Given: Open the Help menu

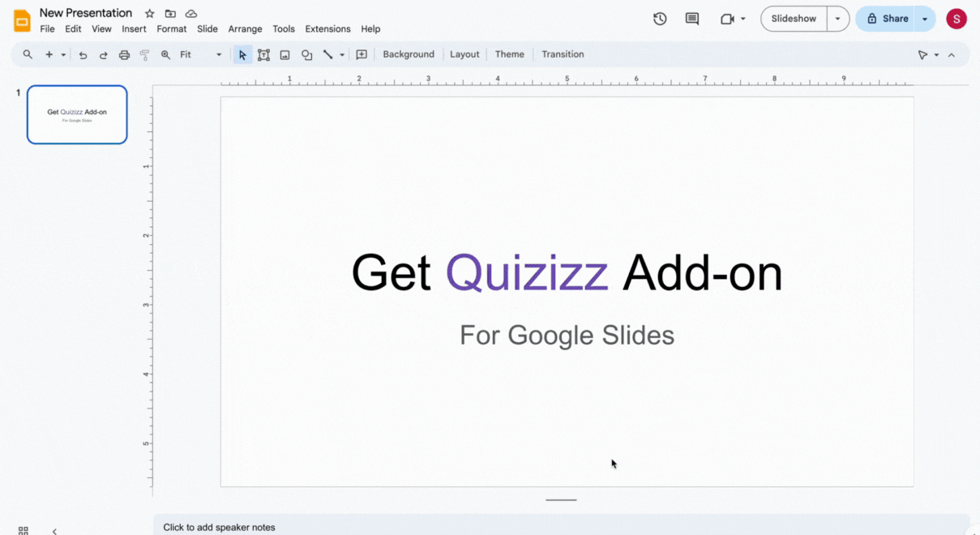Looking at the screenshot, I should tap(370, 29).
